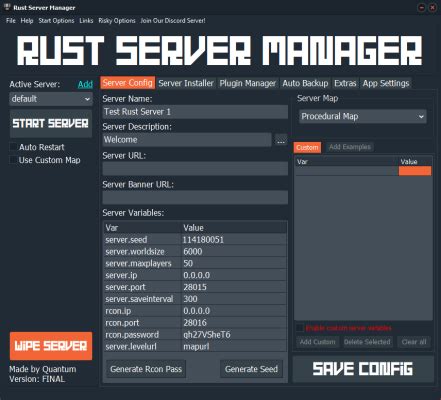Select the Add Examples tab

click(x=350, y=147)
